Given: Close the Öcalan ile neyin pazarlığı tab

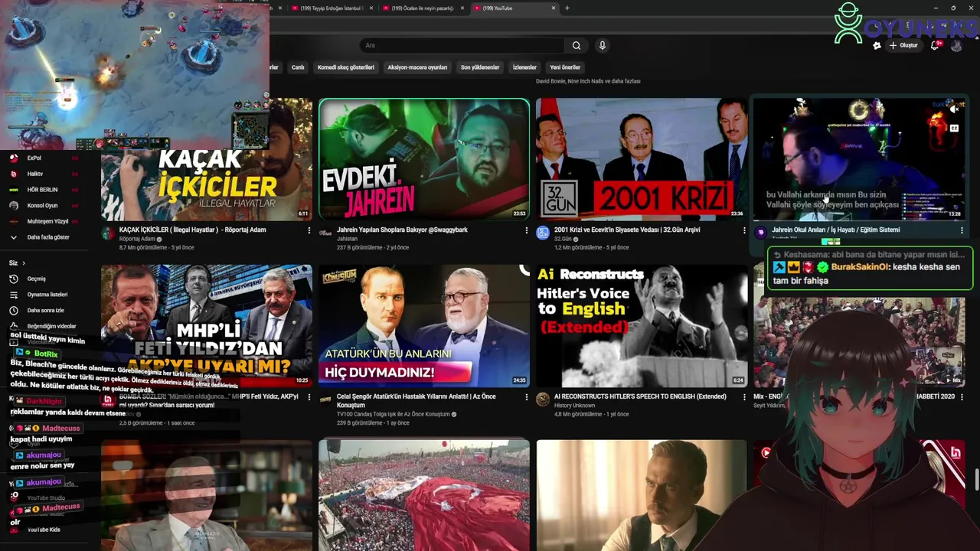Looking at the screenshot, I should tap(462, 8).
